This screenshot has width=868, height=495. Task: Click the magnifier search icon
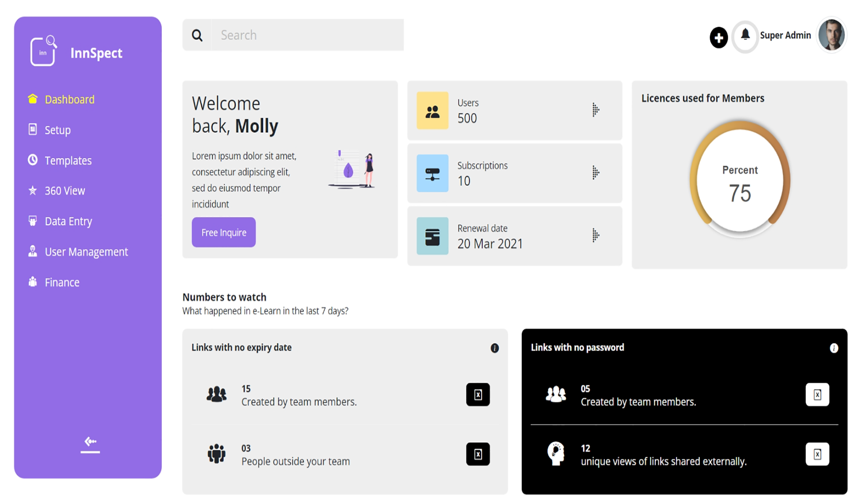[197, 35]
